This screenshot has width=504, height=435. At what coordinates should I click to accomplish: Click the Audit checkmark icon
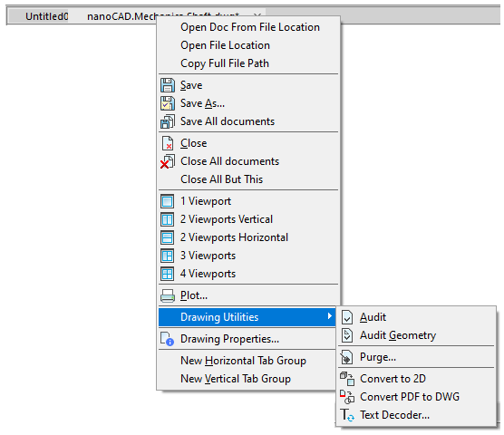(347, 317)
